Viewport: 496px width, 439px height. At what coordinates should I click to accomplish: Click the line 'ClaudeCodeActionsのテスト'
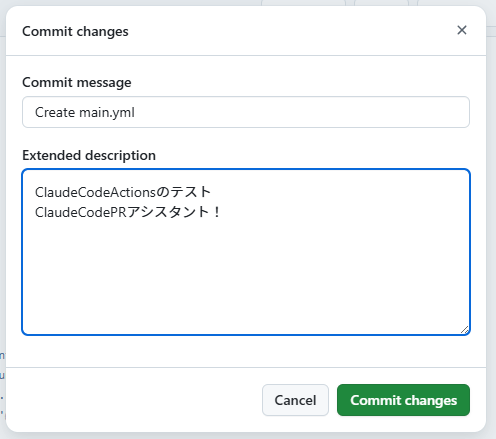(x=123, y=192)
